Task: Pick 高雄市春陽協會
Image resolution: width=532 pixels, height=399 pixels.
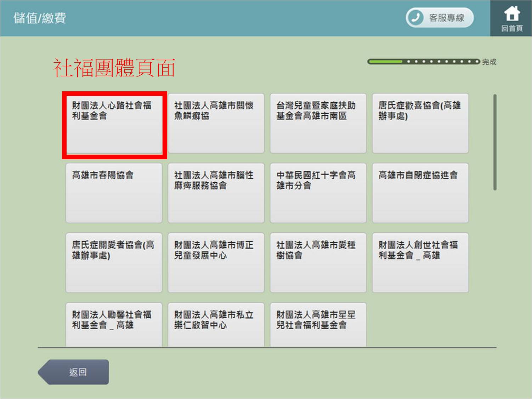Action: coord(114,193)
